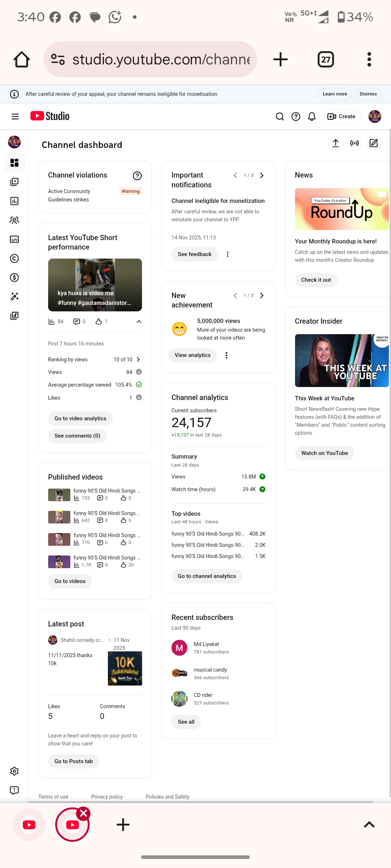
Task: Open the Subtitles icon in sidebar
Action: pyautogui.click(x=14, y=239)
